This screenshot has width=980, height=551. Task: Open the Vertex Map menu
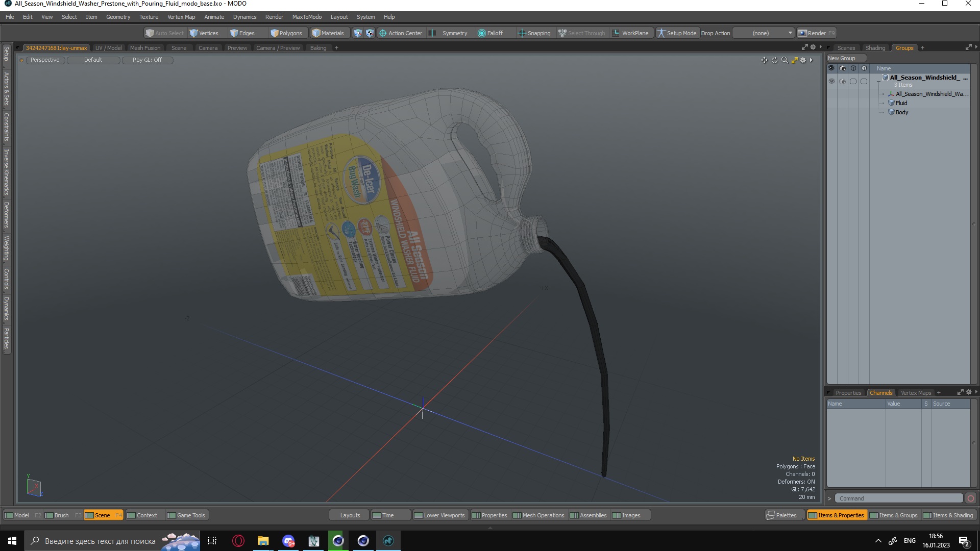tap(181, 17)
